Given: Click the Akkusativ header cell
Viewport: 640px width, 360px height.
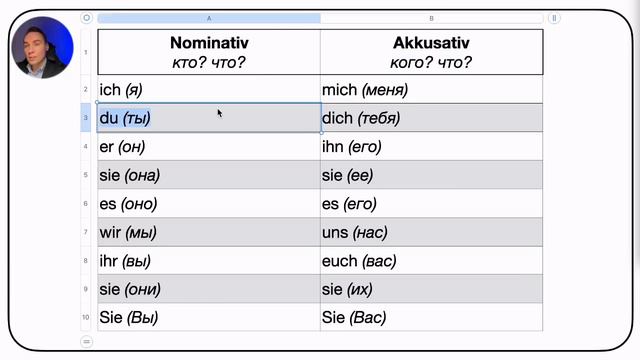Looking at the screenshot, I should coord(431,52).
